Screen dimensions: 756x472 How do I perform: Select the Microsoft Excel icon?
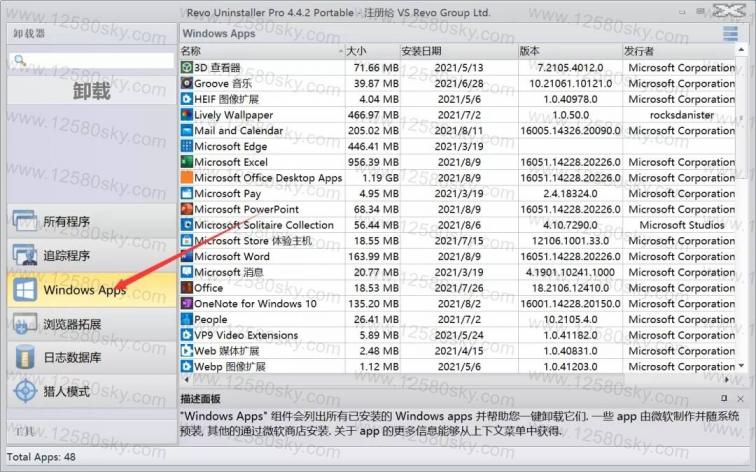(x=187, y=162)
